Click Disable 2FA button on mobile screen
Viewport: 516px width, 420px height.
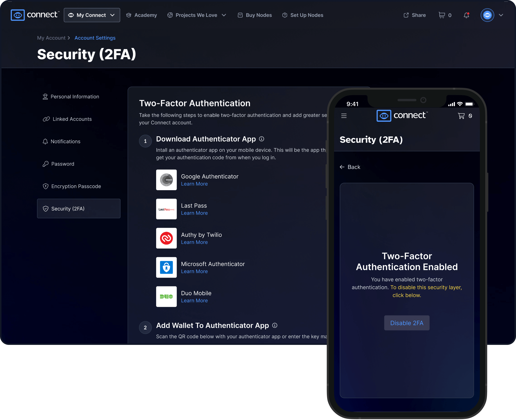406,323
